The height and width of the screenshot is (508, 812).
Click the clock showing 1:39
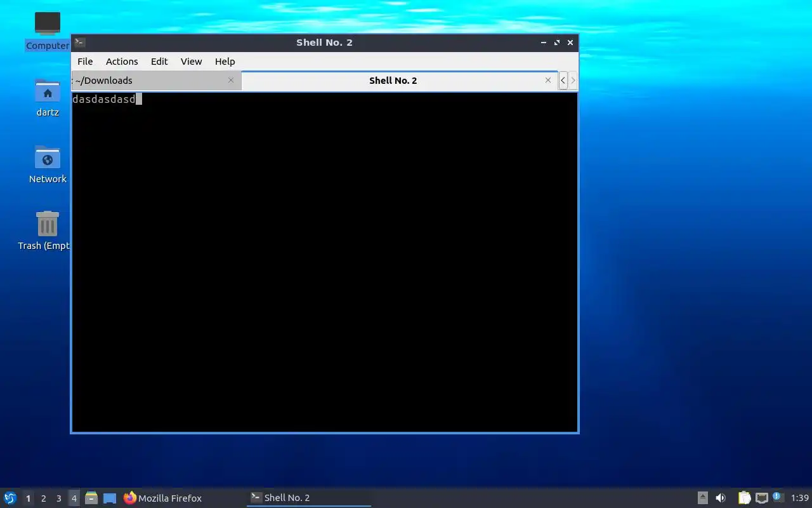pos(800,498)
